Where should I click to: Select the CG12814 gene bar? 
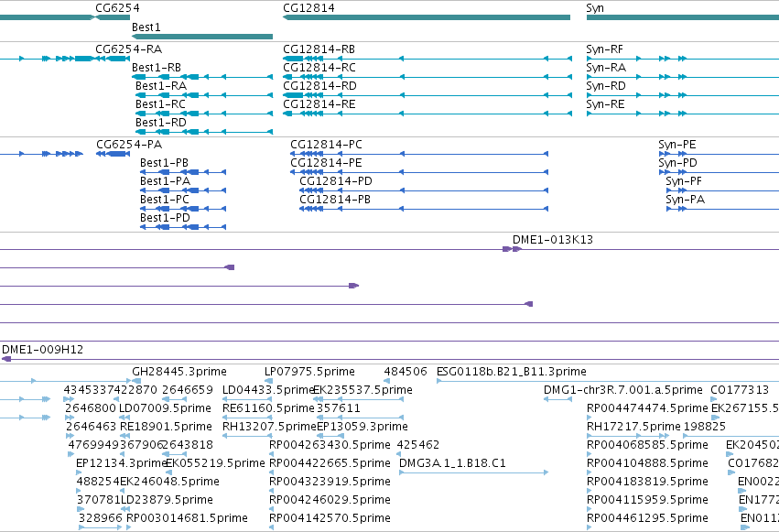click(427, 17)
